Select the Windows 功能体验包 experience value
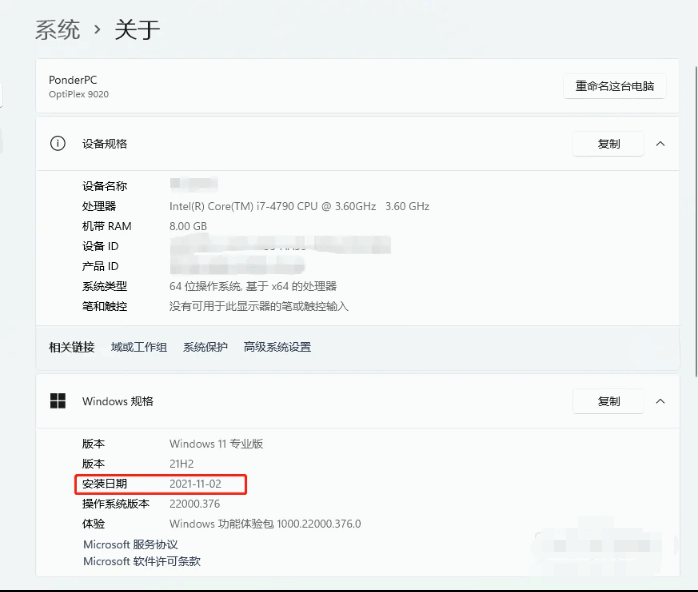The height and width of the screenshot is (592, 698). coord(265,524)
